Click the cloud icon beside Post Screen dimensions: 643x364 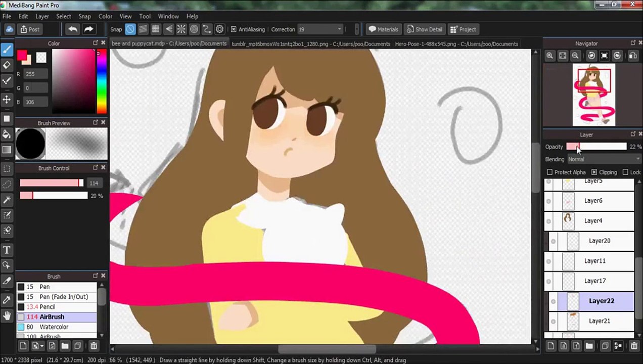click(10, 29)
